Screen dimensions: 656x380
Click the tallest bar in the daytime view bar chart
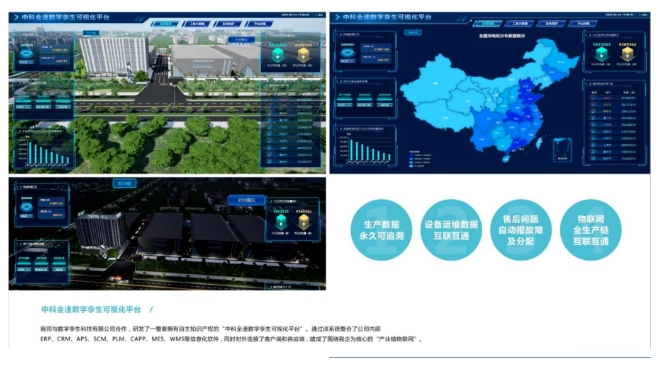point(30,153)
